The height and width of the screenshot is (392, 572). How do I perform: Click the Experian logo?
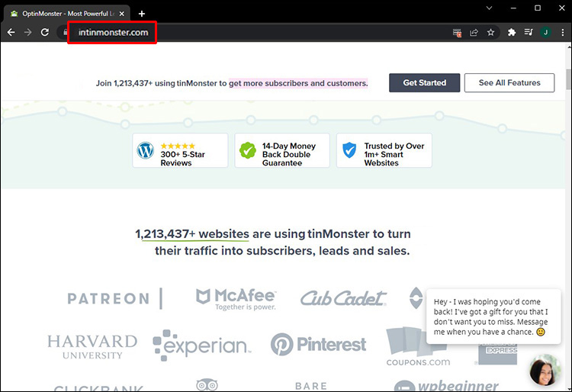coord(202,345)
